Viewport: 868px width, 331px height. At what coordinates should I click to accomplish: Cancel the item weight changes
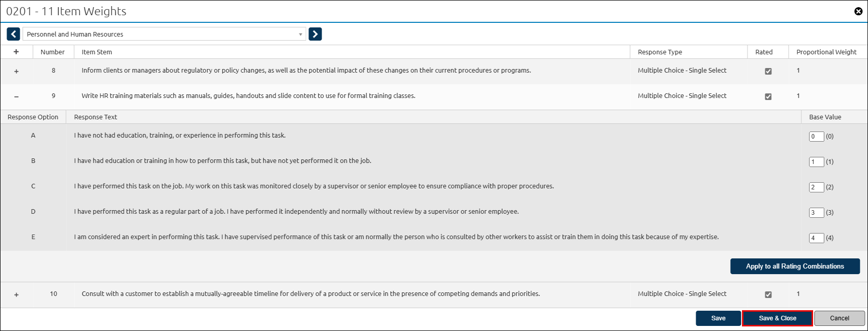(x=840, y=318)
